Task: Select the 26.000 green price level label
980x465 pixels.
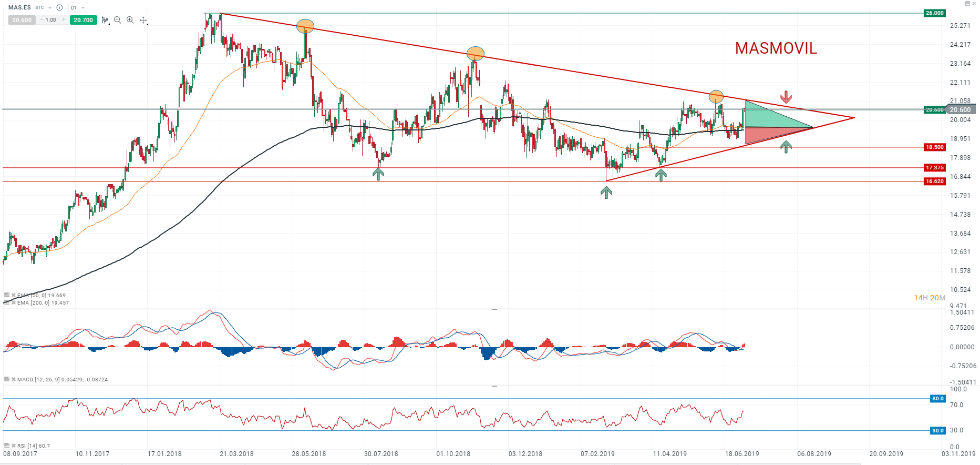Action: (935, 13)
